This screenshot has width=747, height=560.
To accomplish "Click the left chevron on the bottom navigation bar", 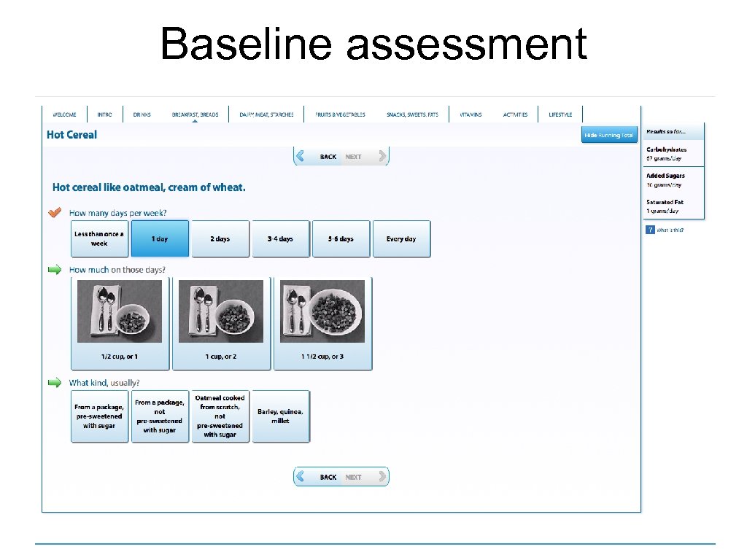I will (301, 476).
